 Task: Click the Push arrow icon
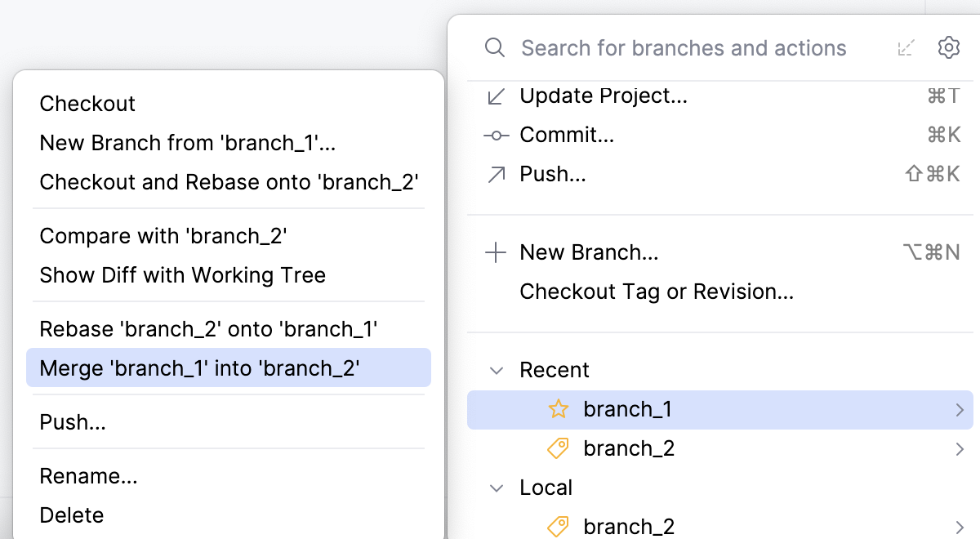coord(497,173)
